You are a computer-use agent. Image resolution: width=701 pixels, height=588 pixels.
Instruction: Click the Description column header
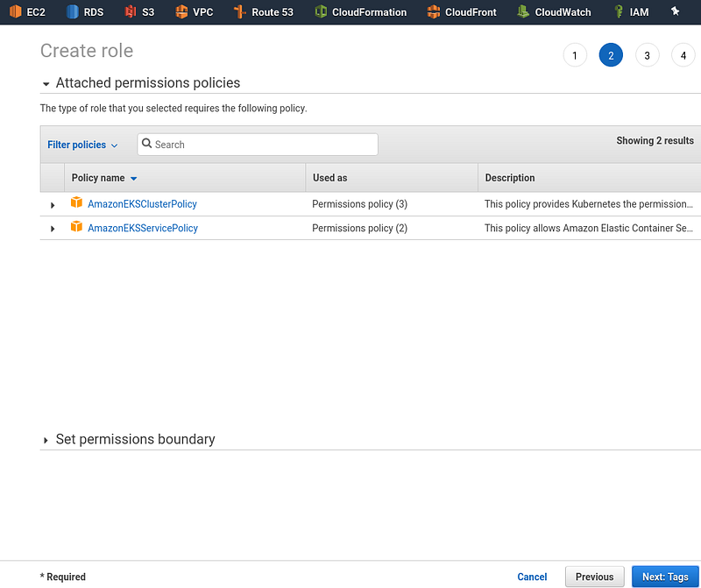[510, 178]
